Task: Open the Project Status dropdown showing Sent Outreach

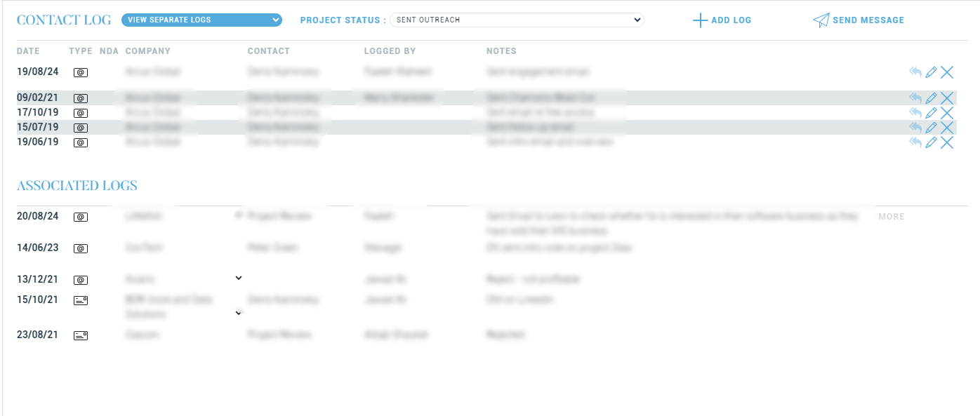Action: coord(517,20)
